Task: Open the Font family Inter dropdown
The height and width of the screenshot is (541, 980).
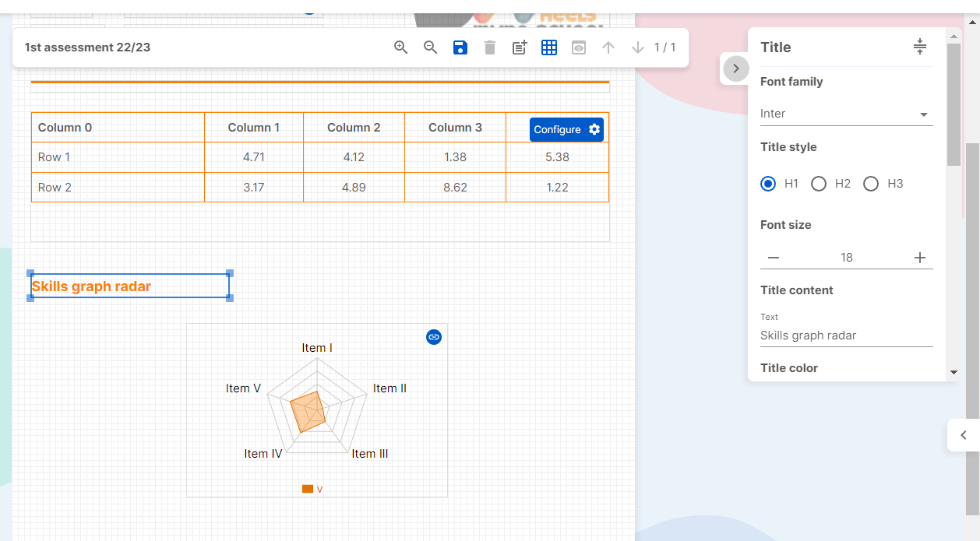Action: pyautogui.click(x=846, y=114)
